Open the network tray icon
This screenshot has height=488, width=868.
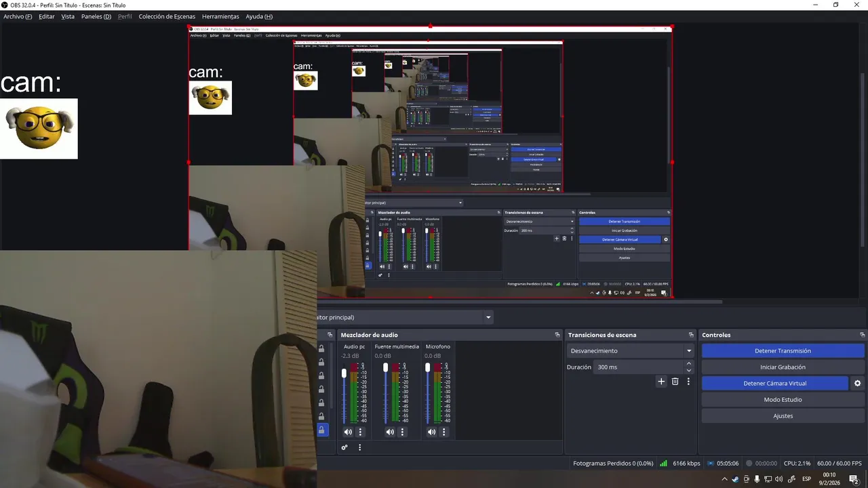pos(768,479)
